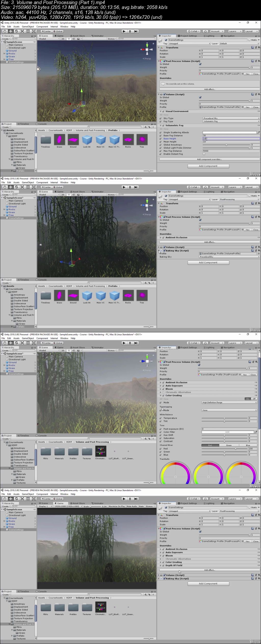This screenshot has width=261, height=644.
Task: Open Timelines folder icon in second frame
Action: [46, 296]
